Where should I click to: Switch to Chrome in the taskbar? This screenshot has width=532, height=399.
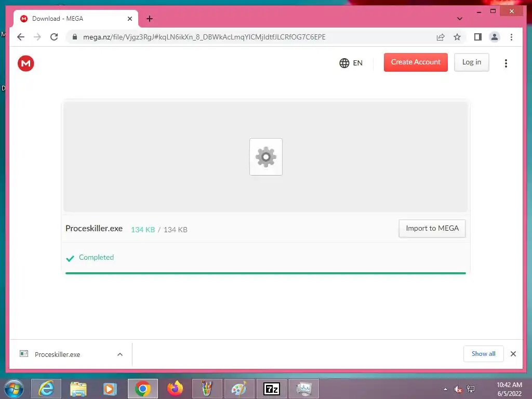[x=143, y=389]
